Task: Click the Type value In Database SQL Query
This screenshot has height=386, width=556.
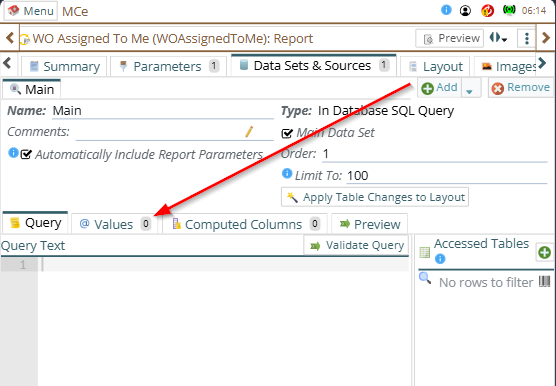Action: 386,111
